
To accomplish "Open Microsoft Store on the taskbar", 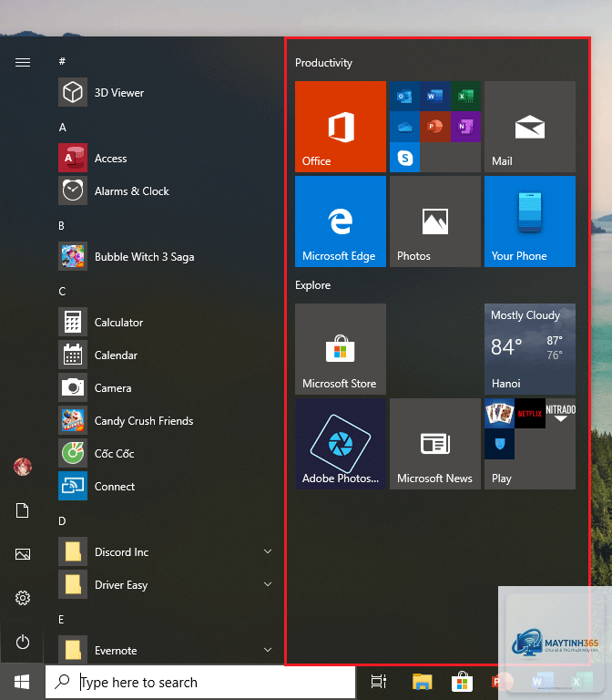I will 462,682.
